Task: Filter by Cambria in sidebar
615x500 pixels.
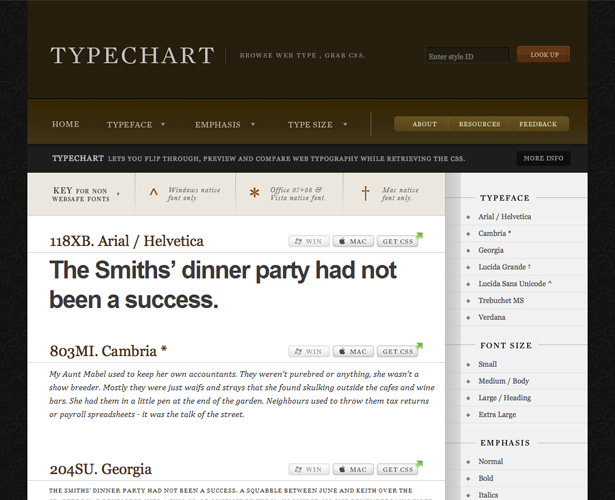Action: (x=494, y=233)
